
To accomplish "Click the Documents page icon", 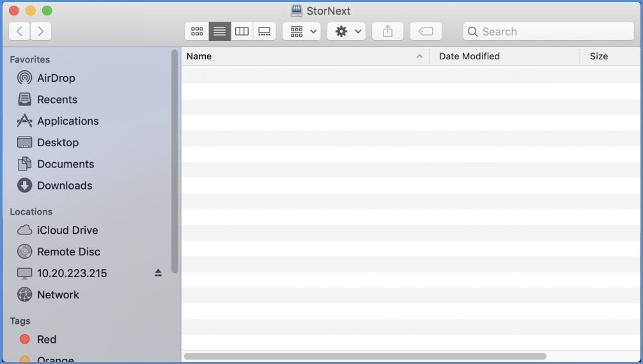I will click(x=24, y=163).
